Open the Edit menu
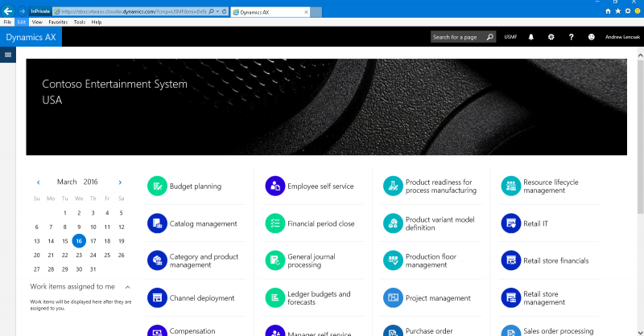Viewport: 644px width, 336px height. point(22,23)
